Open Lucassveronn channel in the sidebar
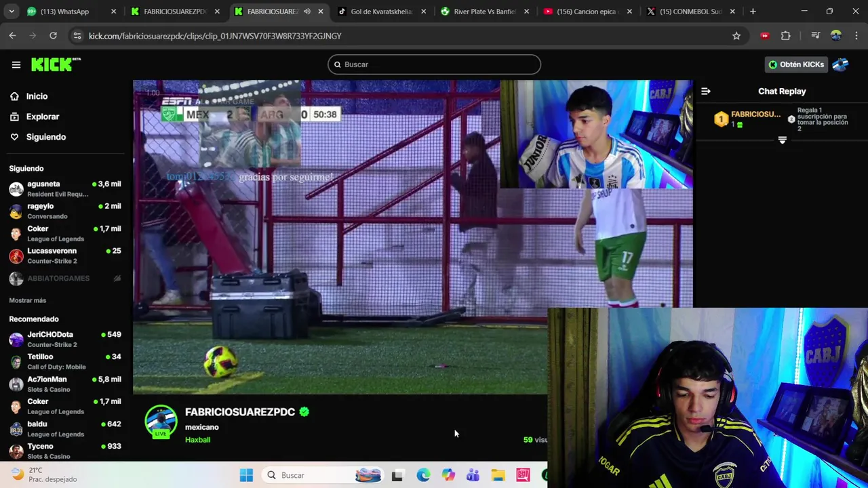This screenshot has width=868, height=488. [65, 256]
